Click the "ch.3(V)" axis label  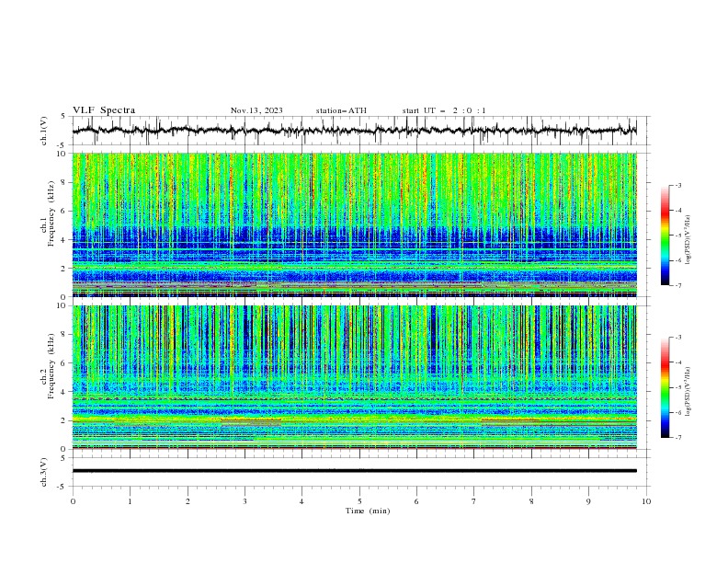click(44, 472)
